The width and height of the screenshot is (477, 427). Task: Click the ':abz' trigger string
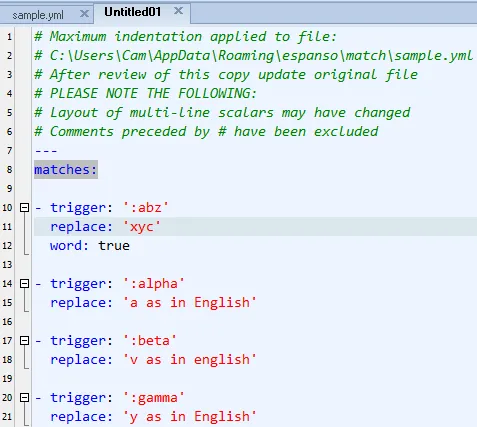pyautogui.click(x=146, y=208)
